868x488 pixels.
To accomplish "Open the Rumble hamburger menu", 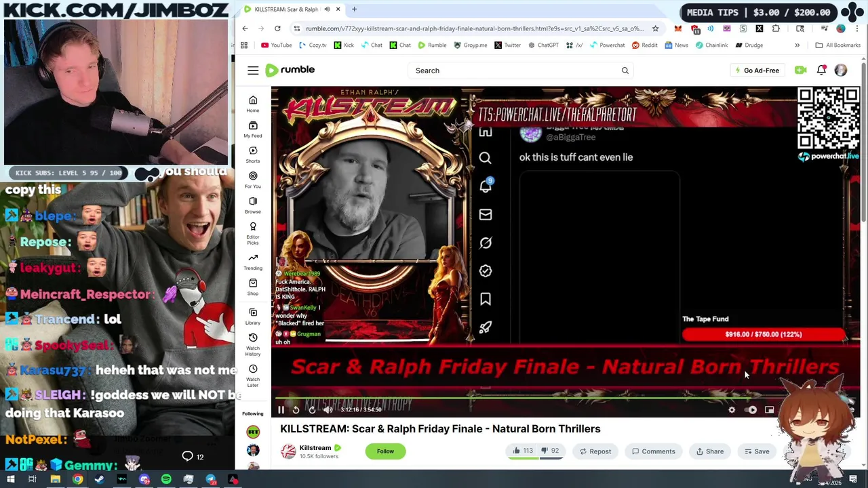I will click(x=253, y=70).
